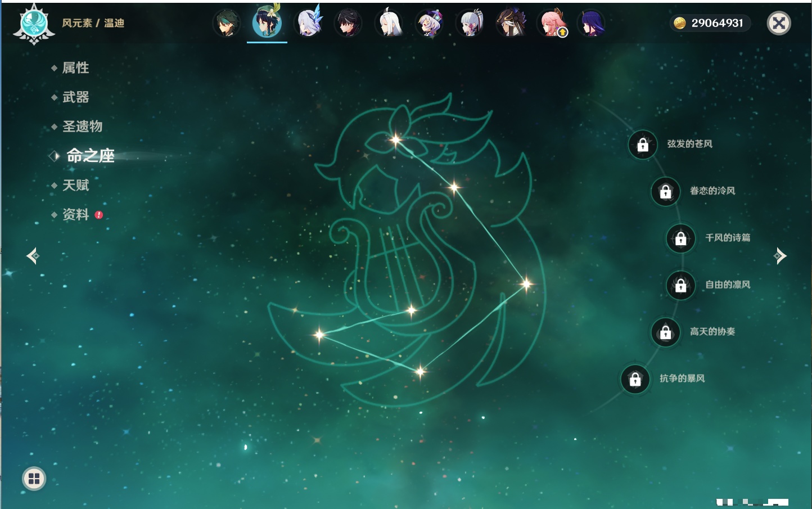The image size is (812, 509).
Task: Select the dark-skinned avatar with black headdress
Action: 511,24
